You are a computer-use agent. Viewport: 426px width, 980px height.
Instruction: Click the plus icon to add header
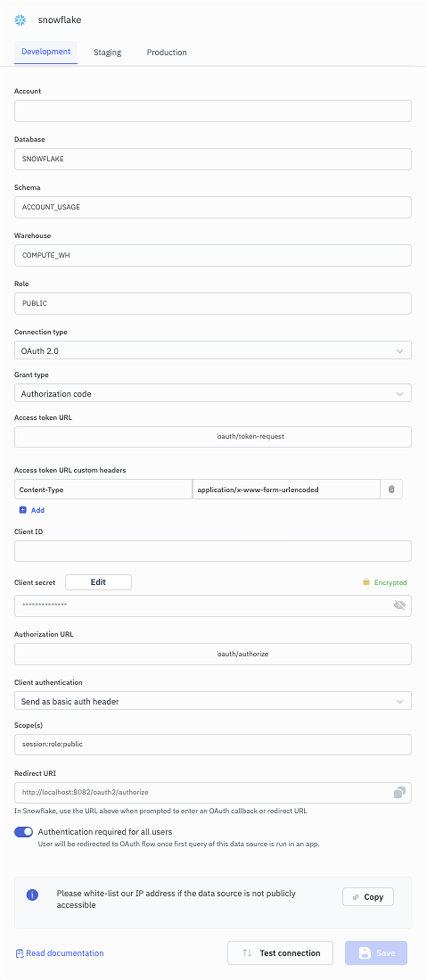pos(23,510)
